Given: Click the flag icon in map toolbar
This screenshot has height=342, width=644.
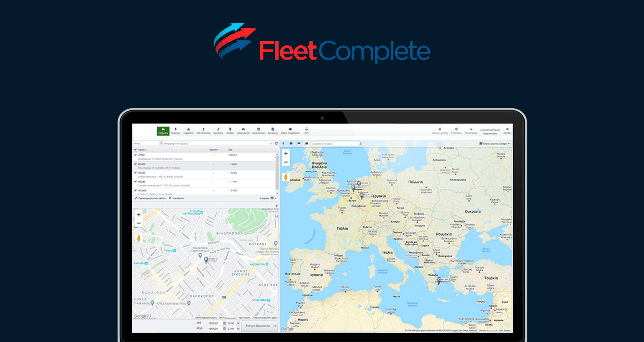Looking at the screenshot, I should [x=299, y=144].
